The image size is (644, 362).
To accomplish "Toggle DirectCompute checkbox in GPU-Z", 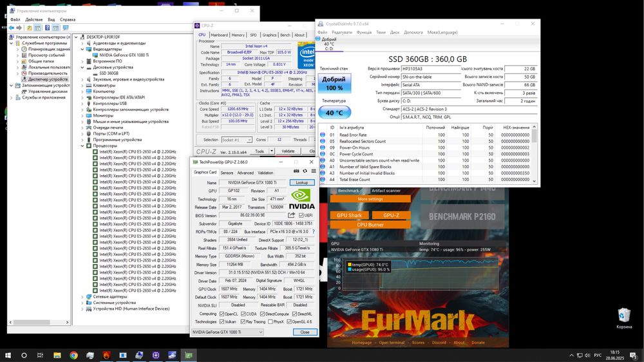I will (262, 314).
